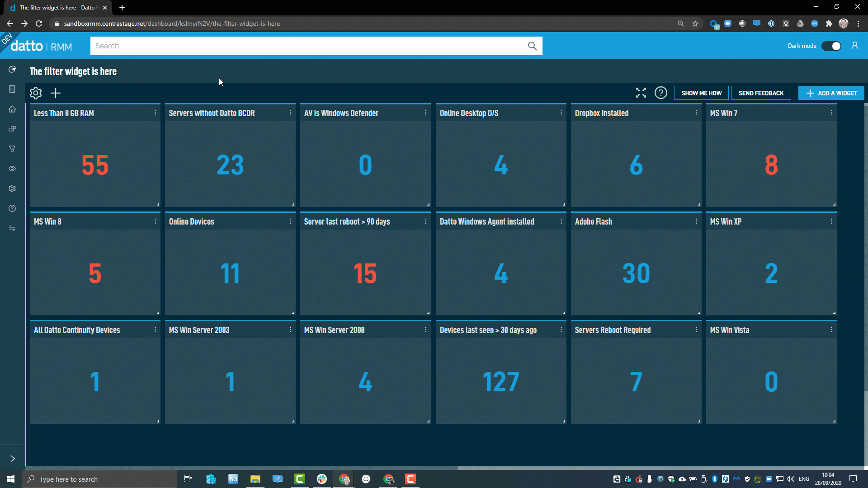Click the 30 count in Adobe Flash widget

point(636,273)
